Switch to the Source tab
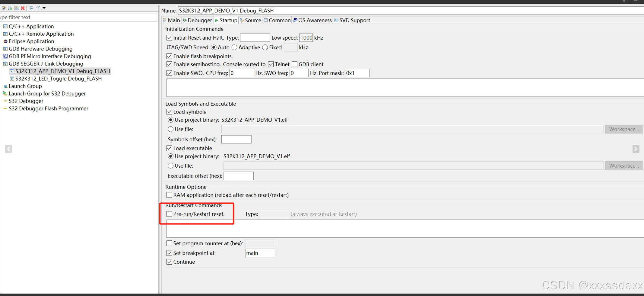The width and height of the screenshot is (644, 296). (x=250, y=20)
